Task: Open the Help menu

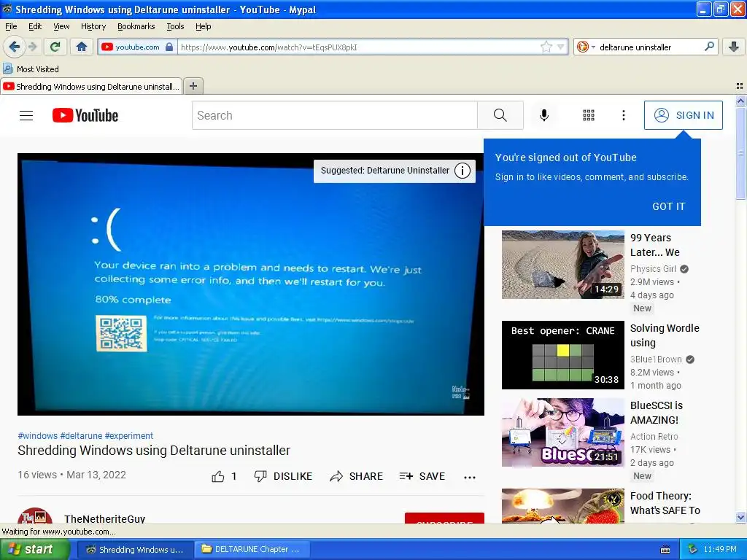Action: [x=204, y=26]
